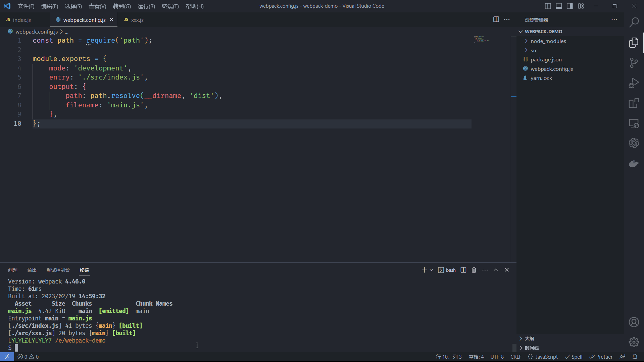This screenshot has height=362, width=644.
Task: Expand the Outline section
Action: click(x=529, y=339)
